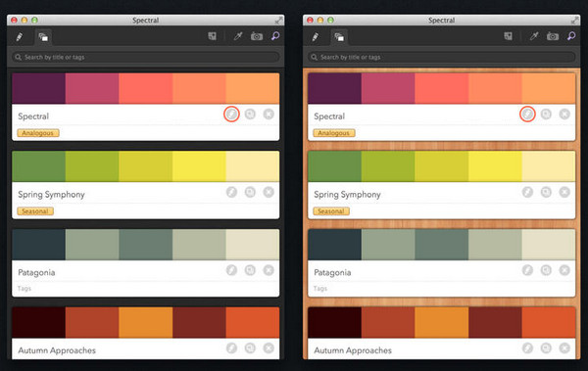Click the Seasonal tag in dark-theme window

click(35, 211)
